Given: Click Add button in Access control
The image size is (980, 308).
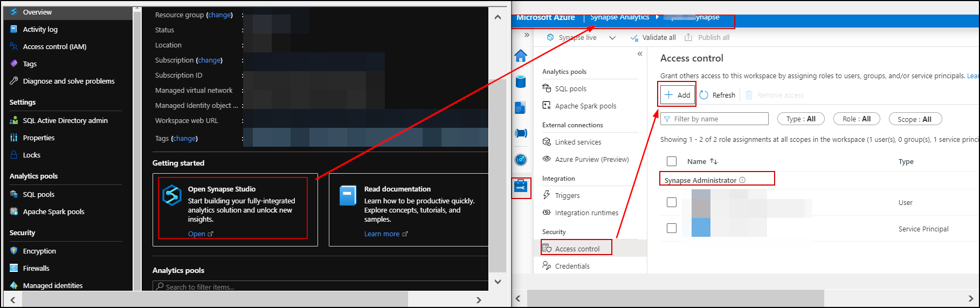Looking at the screenshot, I should pyautogui.click(x=678, y=95).
